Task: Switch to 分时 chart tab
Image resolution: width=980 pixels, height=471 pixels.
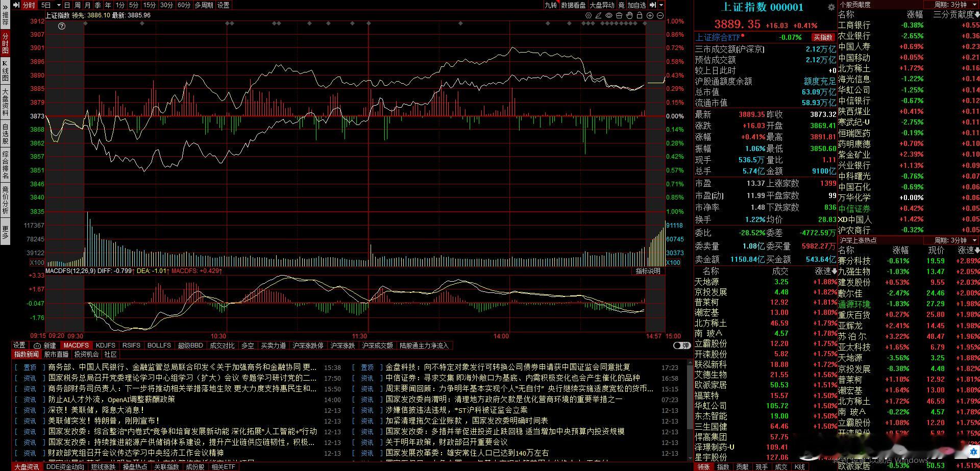Action: pos(29,5)
